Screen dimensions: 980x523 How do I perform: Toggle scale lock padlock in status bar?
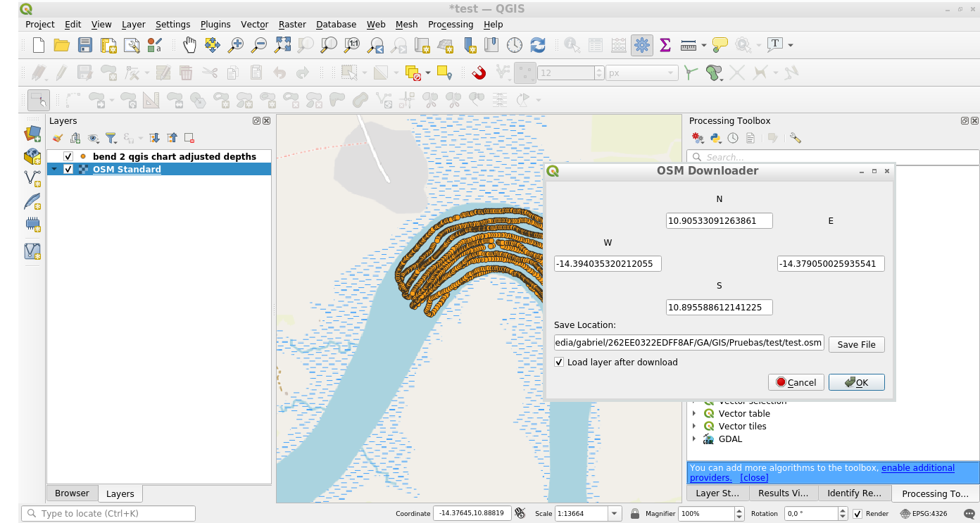pyautogui.click(x=635, y=514)
